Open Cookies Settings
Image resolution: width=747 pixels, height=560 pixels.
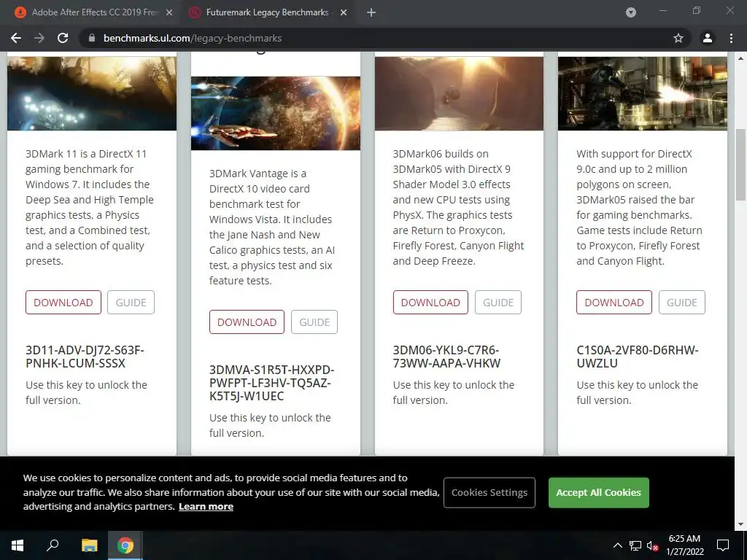coord(489,492)
